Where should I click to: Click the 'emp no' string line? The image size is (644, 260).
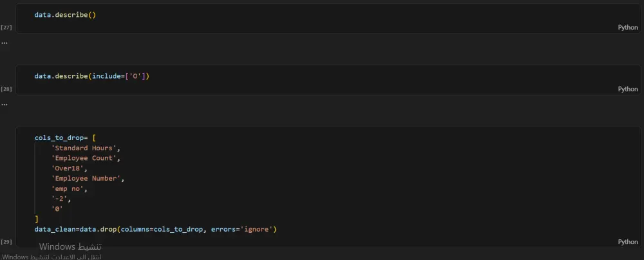[x=70, y=189]
